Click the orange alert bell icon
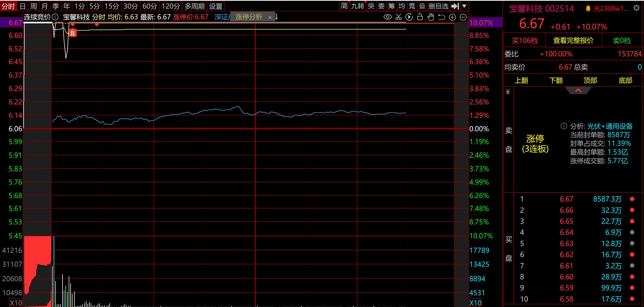 pyautogui.click(x=588, y=9)
